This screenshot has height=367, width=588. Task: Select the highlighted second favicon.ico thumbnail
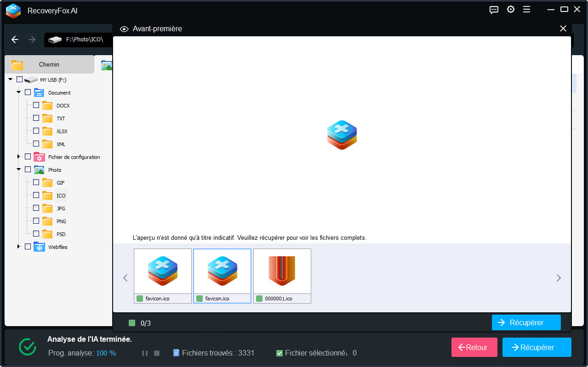click(223, 276)
